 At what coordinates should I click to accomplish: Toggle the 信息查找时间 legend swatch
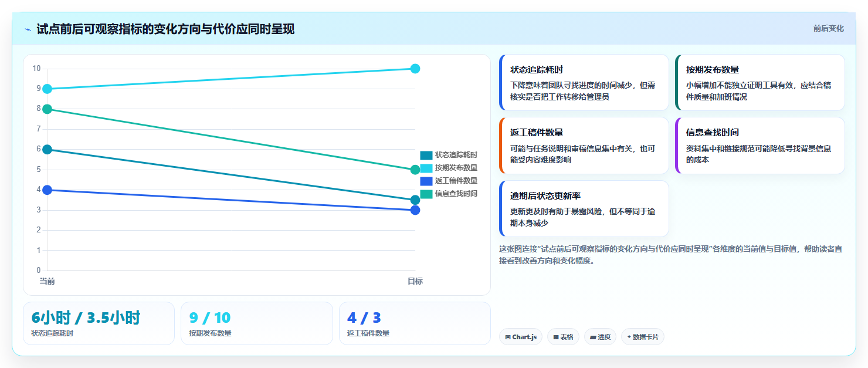426,194
